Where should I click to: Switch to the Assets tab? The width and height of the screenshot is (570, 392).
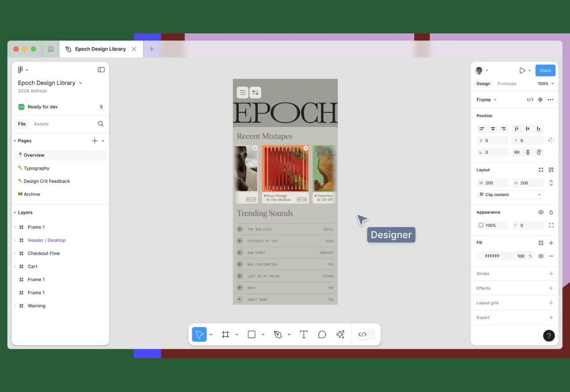pos(41,124)
